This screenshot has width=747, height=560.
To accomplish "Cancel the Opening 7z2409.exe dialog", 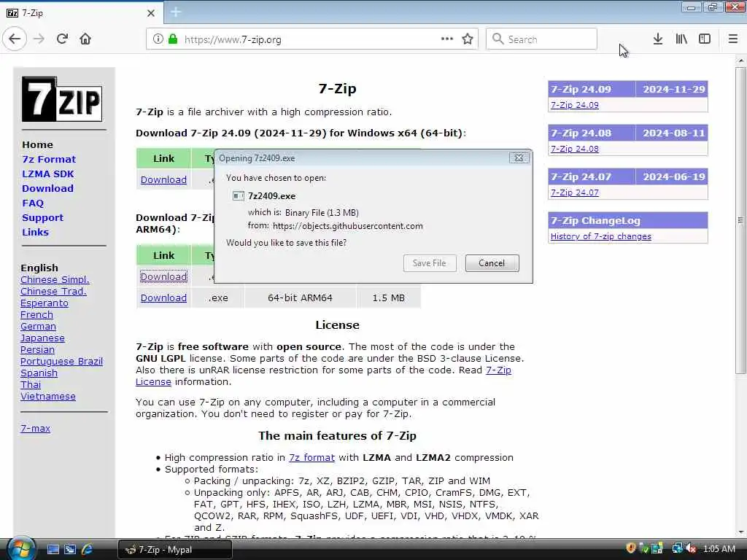I will click(492, 262).
